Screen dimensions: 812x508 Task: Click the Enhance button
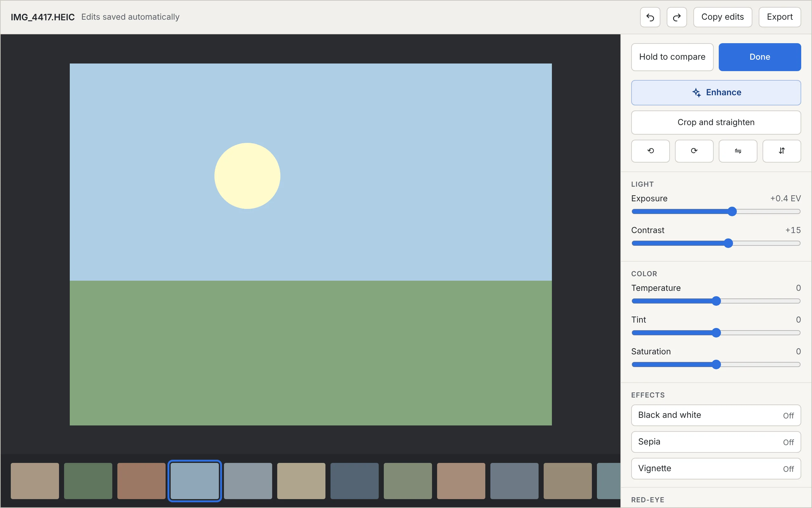[x=716, y=92]
